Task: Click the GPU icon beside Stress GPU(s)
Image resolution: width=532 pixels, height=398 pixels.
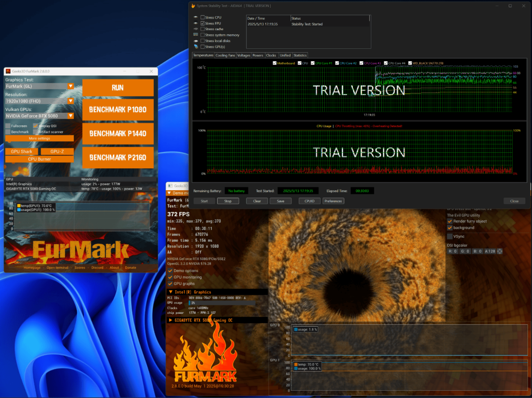Action: point(195,47)
